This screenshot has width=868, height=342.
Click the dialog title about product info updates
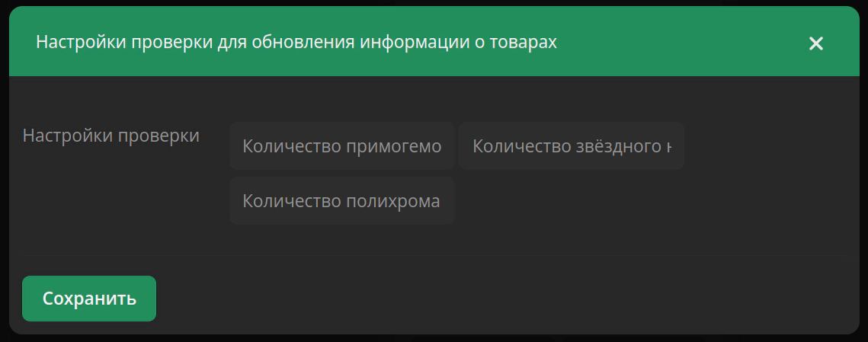[296, 42]
